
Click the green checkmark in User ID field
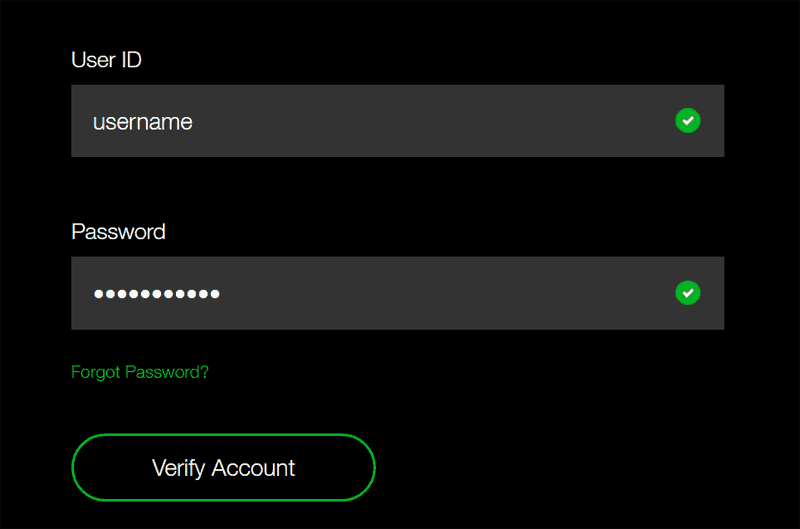coord(687,121)
